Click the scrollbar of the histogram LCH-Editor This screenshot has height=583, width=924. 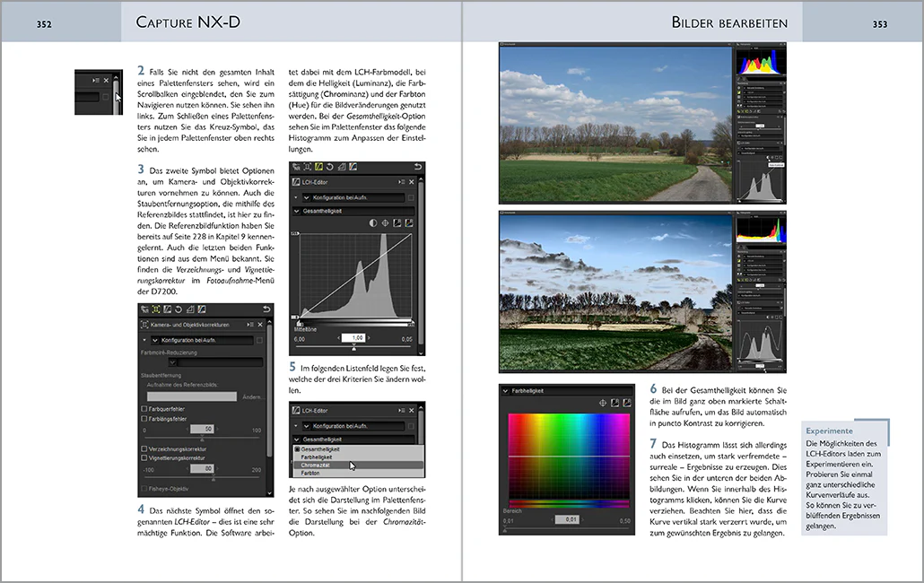coord(421,265)
